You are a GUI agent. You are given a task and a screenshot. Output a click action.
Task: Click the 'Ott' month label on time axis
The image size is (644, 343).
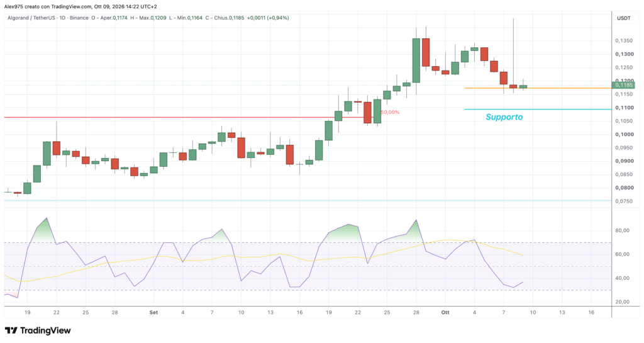coord(445,313)
